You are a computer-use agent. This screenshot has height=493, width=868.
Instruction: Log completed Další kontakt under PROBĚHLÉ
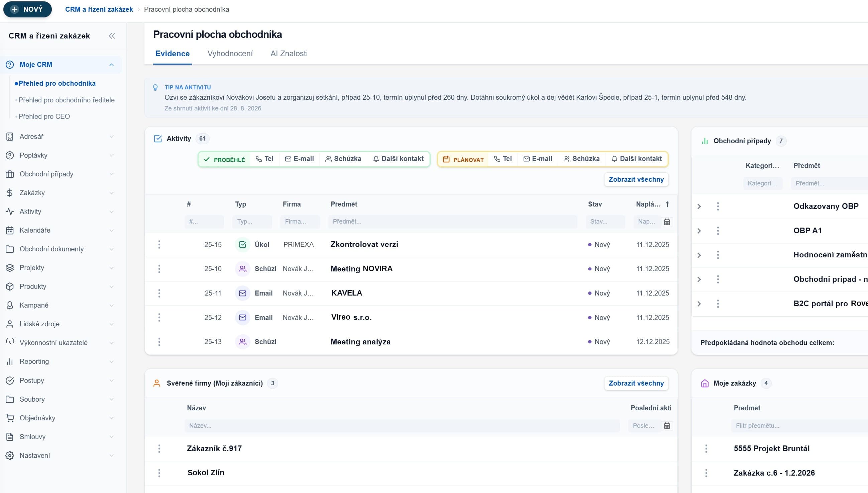[398, 159]
